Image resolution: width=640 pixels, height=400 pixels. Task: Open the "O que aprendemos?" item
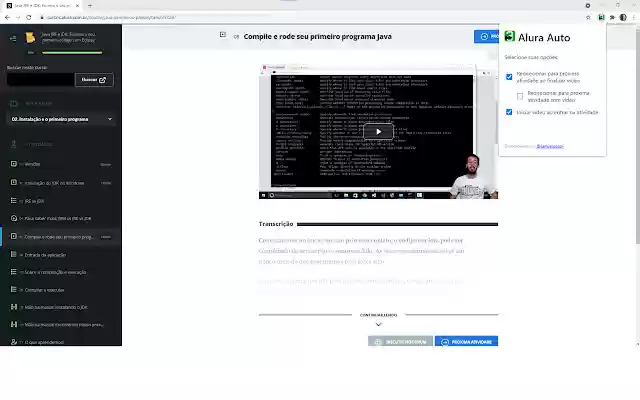[60, 342]
